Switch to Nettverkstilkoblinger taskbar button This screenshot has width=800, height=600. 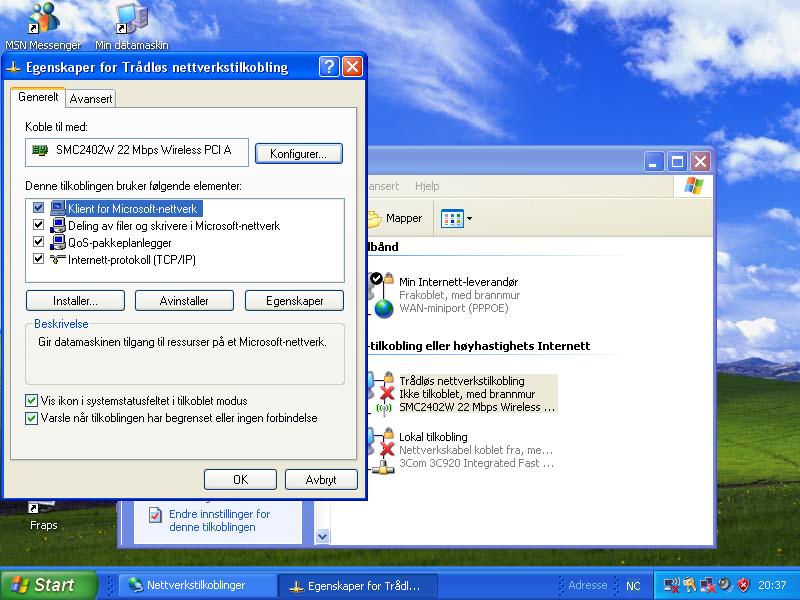tap(196, 585)
